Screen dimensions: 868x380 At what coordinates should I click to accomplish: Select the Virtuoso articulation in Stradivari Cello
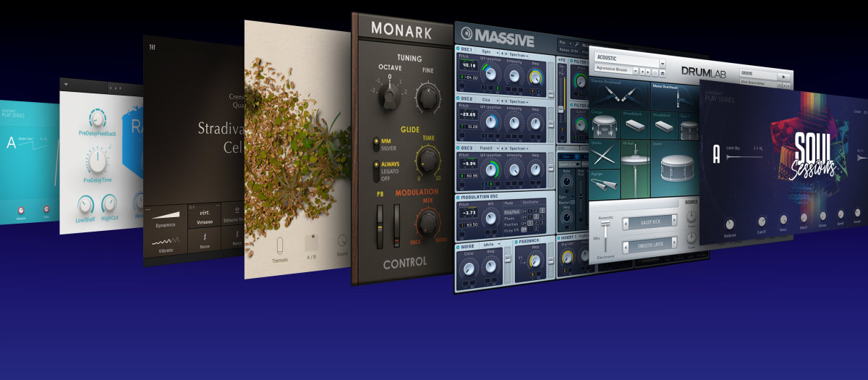[205, 217]
